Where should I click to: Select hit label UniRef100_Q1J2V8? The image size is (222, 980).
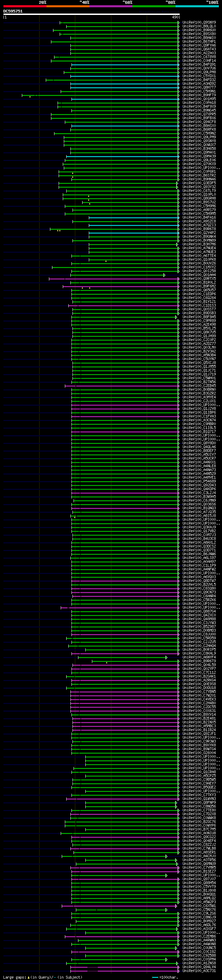pos(199,408)
